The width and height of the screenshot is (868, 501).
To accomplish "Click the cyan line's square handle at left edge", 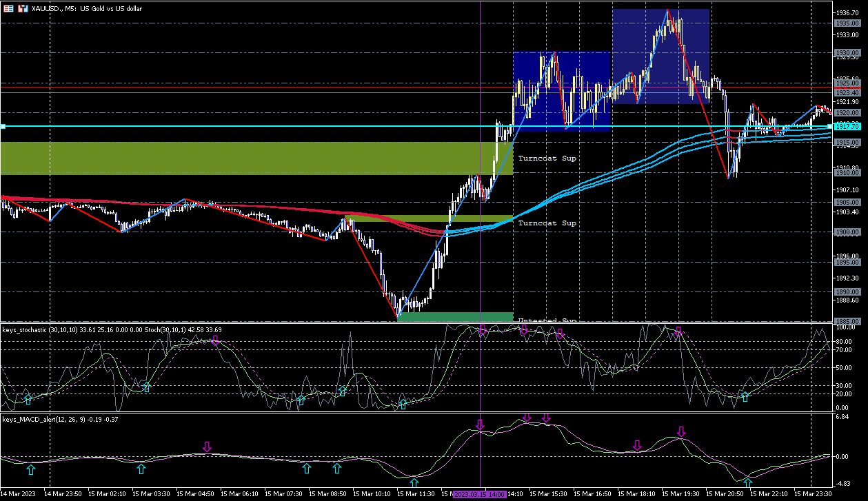I will coord(3,127).
